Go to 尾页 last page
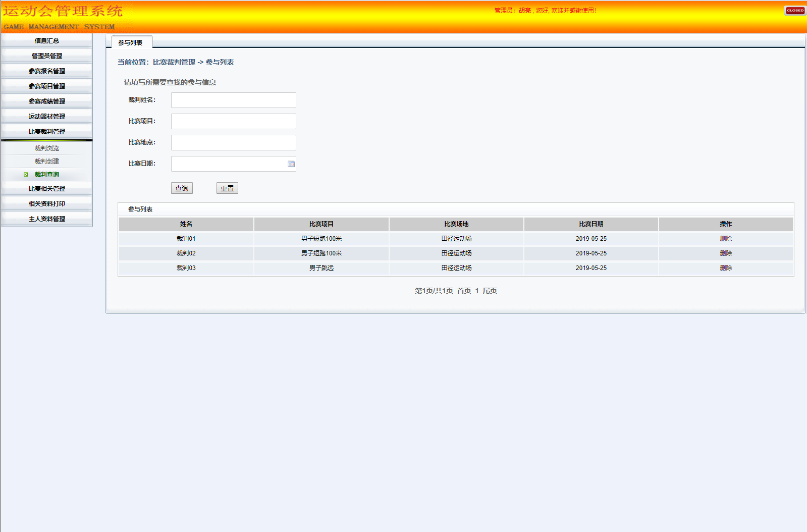The height and width of the screenshot is (532, 807). pos(490,291)
